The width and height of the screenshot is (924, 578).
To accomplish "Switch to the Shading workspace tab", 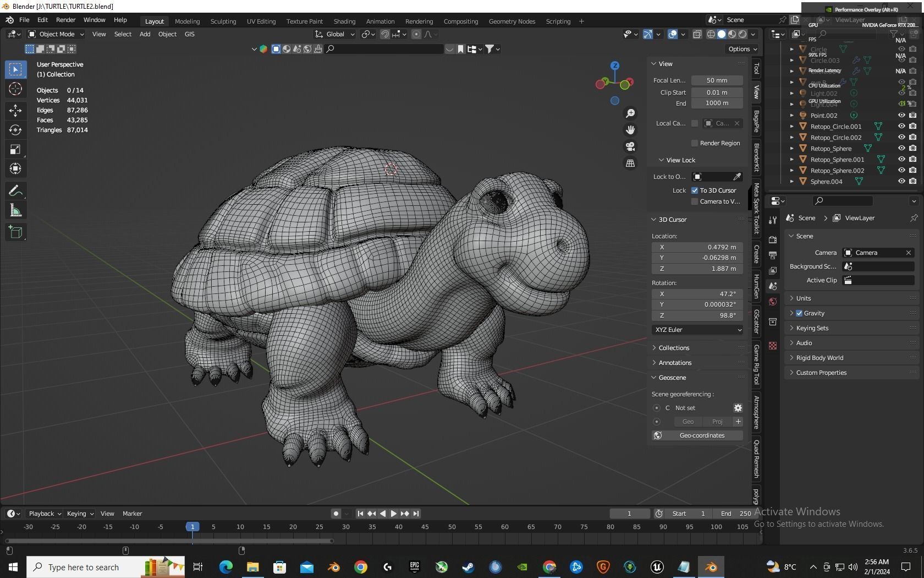I will 344,21.
